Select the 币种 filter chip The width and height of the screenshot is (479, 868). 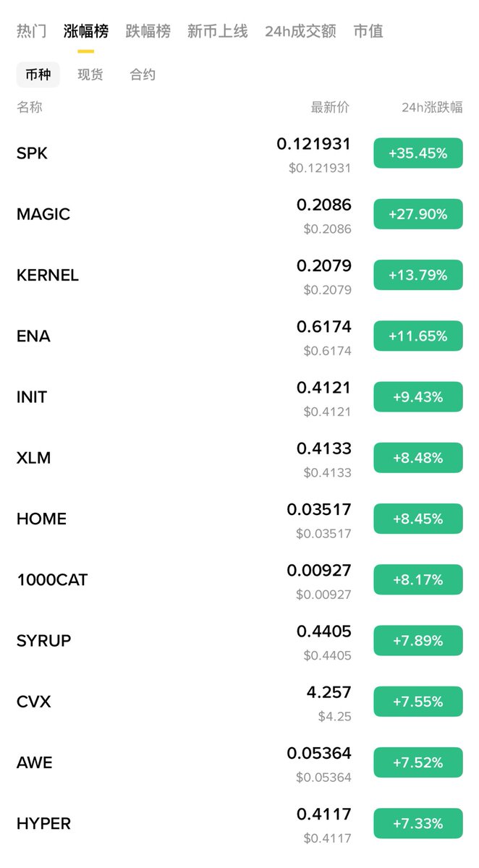[38, 75]
